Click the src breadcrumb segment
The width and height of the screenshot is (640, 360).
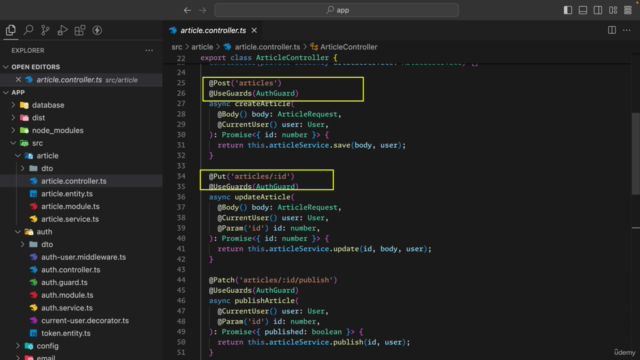[x=177, y=47]
